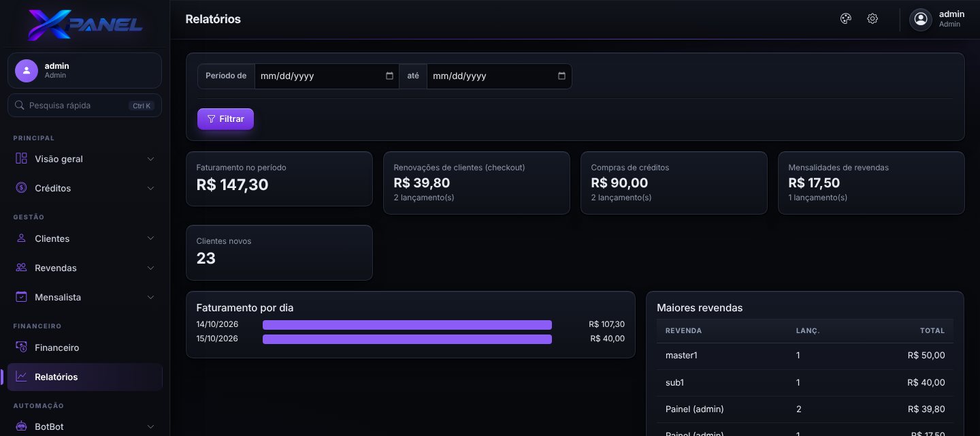The image size is (980, 436).
Task: Open the sidebar admin profile card
Action: coord(84,70)
